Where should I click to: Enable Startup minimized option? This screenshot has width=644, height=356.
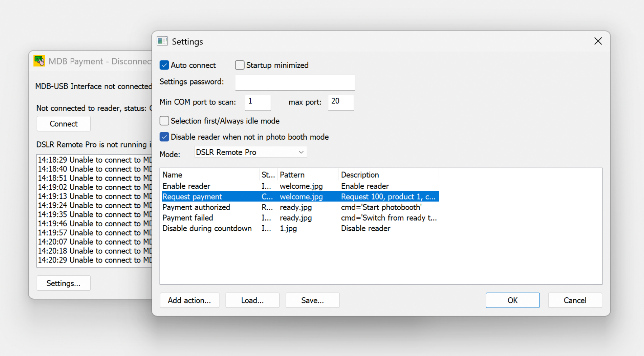pos(240,65)
